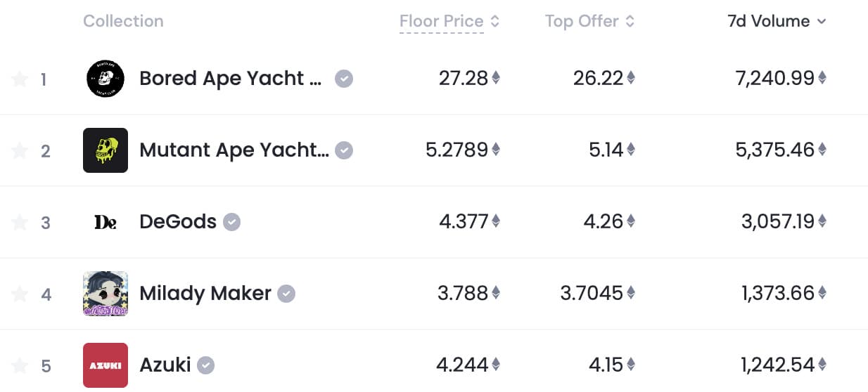The height and width of the screenshot is (392, 868).
Task: Open the 7d Volume dropdown chevron
Action: click(822, 22)
